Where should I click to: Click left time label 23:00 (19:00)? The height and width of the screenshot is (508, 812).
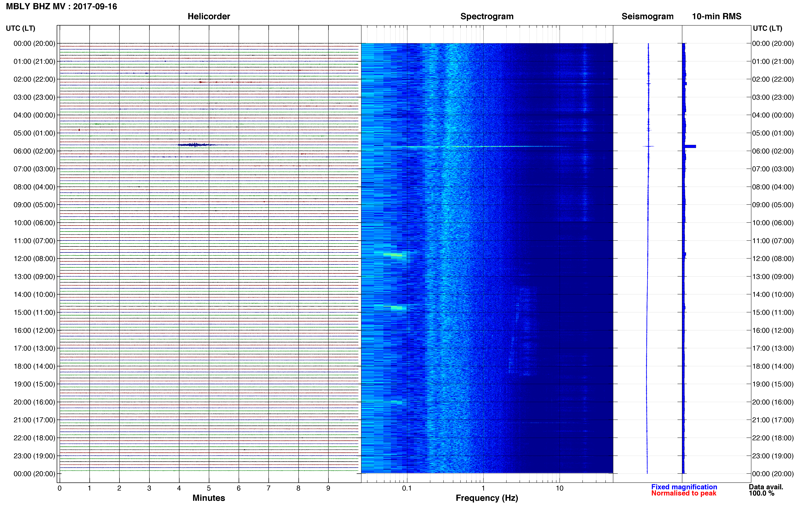pos(34,456)
